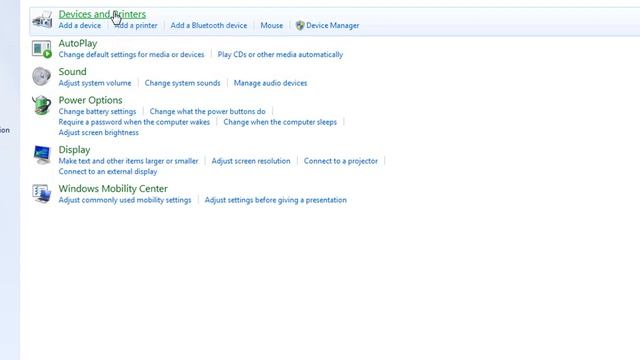Click Add a Bluetooth device link
The height and width of the screenshot is (360, 640).
[209, 25]
